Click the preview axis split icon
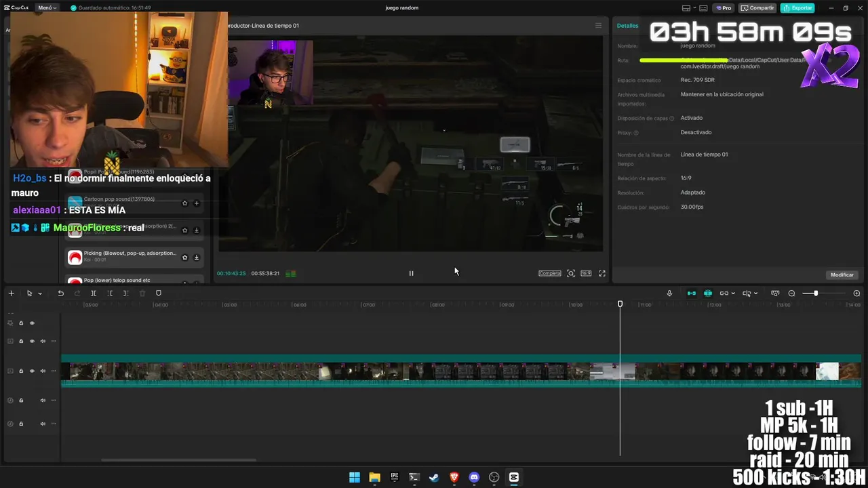 coord(747,293)
